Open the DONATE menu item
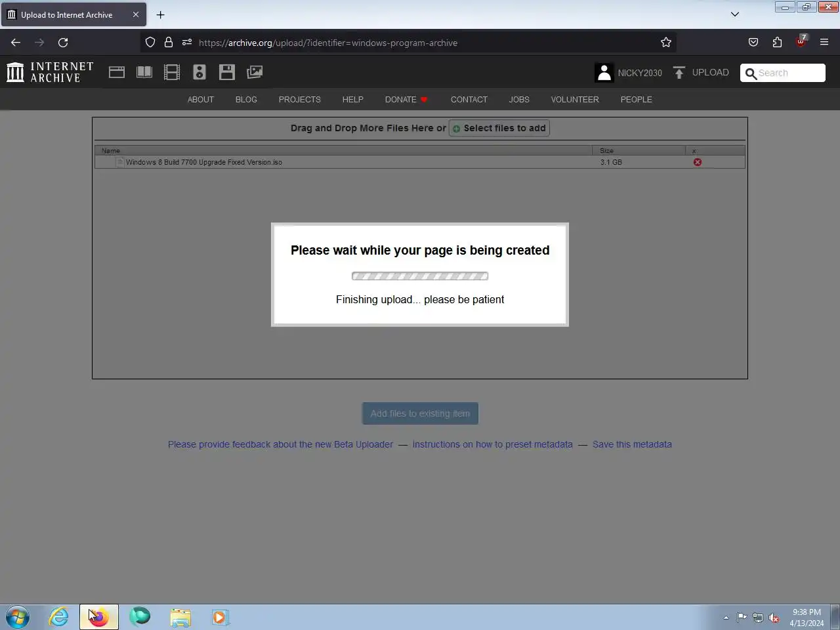The width and height of the screenshot is (840, 630). [406, 100]
